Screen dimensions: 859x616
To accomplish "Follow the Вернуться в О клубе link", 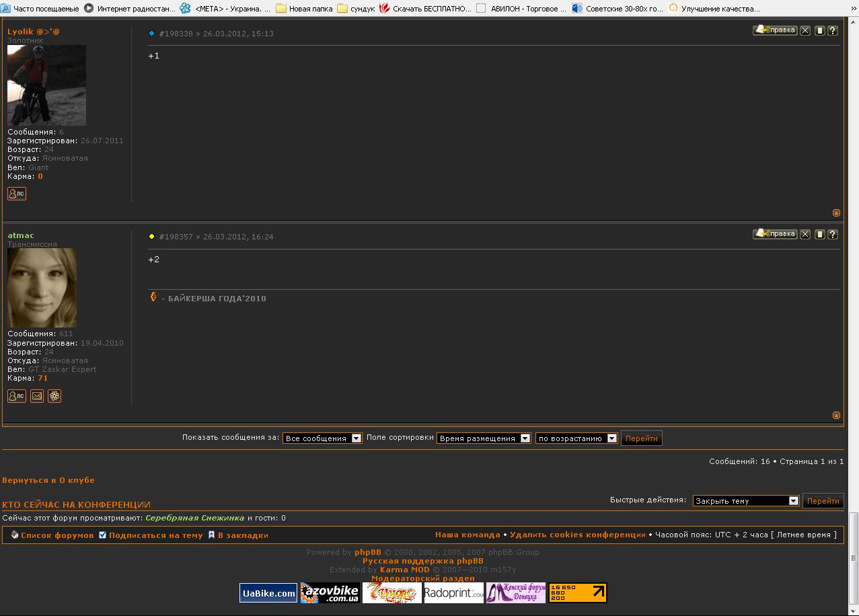I will tap(48, 480).
